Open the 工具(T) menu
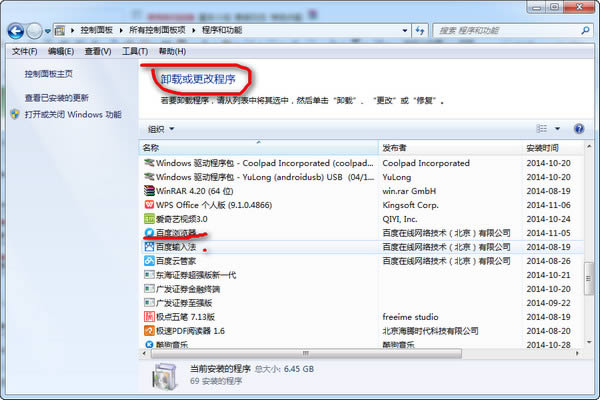Screen dimensions: 600x400 click(135, 51)
